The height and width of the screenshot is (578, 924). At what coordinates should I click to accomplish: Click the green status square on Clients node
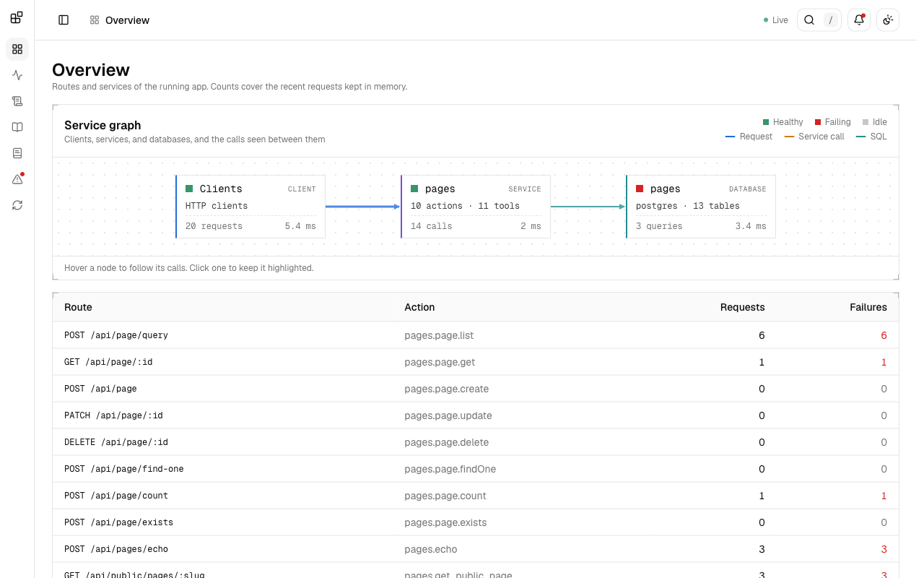(189, 189)
